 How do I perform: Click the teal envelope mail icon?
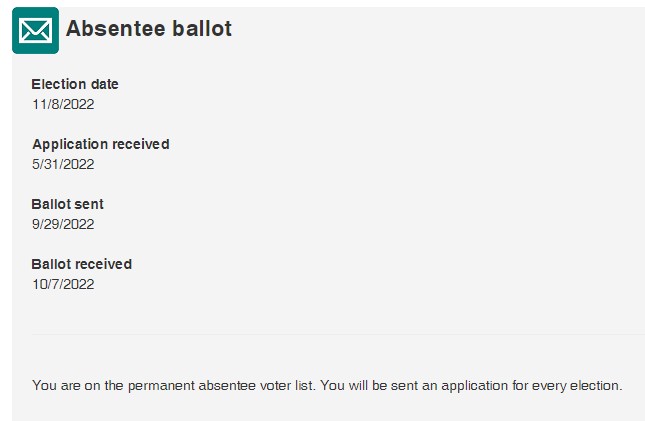click(35, 30)
